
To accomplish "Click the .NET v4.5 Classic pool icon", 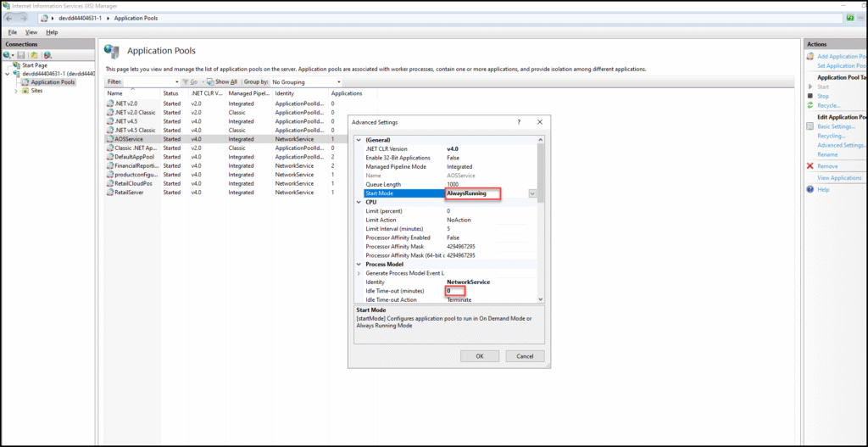I will [110, 130].
